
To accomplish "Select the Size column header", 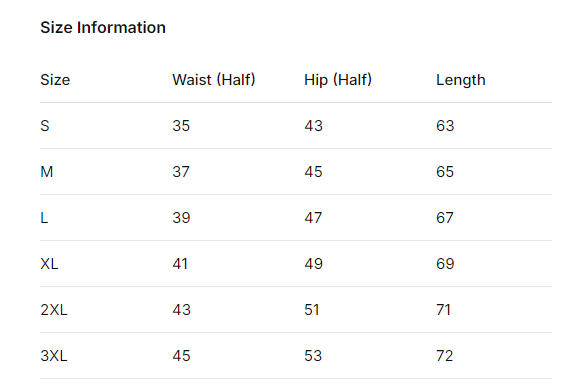I will (x=55, y=80).
